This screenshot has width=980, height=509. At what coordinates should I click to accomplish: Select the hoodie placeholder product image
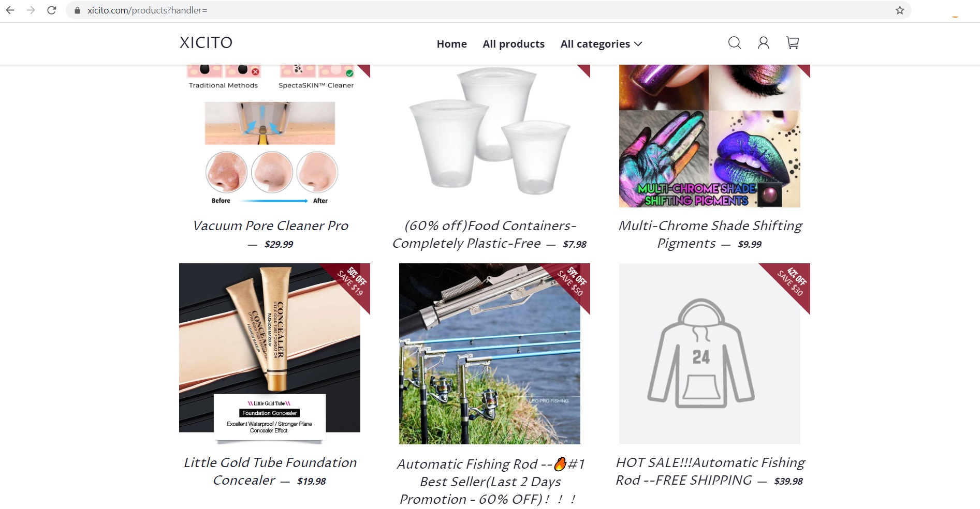click(x=710, y=354)
